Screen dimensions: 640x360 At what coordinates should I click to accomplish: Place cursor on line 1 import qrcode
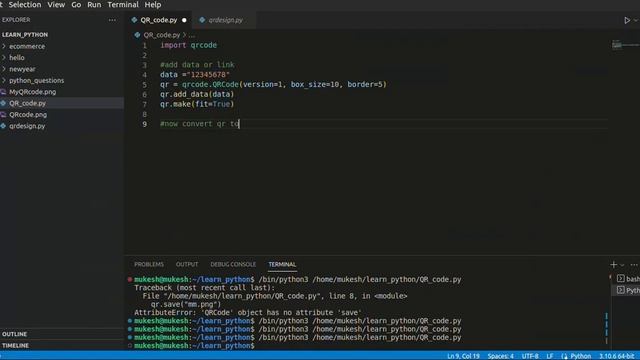[188, 45]
